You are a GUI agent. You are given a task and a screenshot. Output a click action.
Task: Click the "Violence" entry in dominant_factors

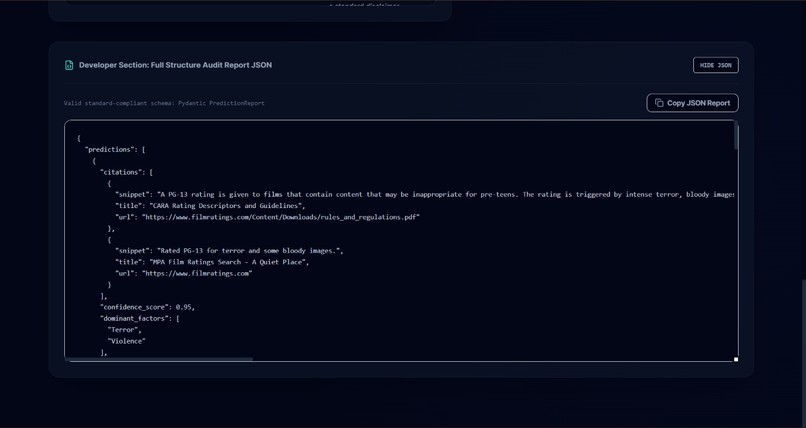(127, 341)
